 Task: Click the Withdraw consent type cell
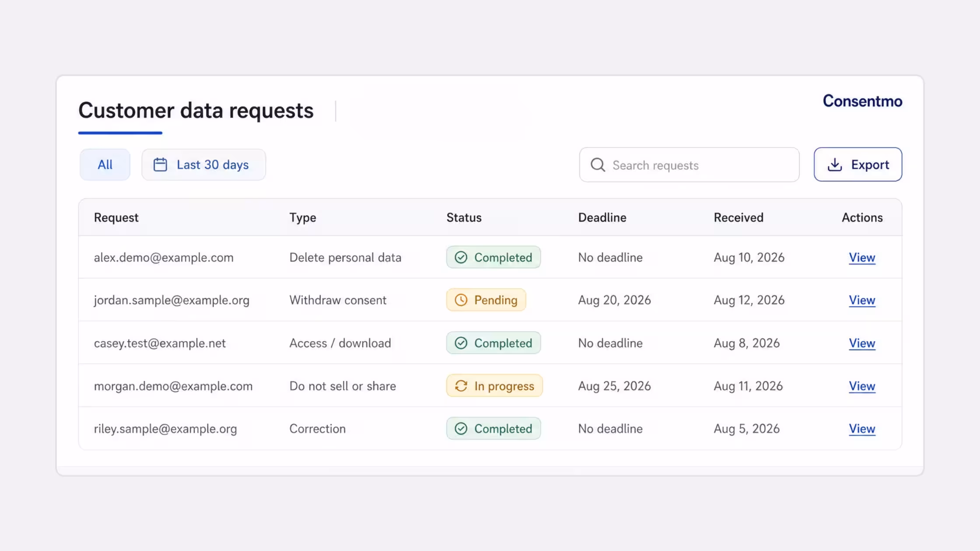[338, 300]
